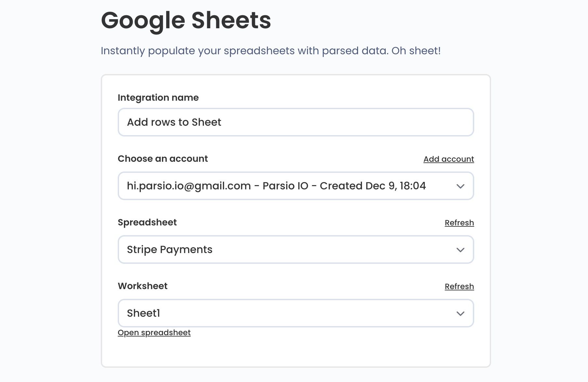Click the Integration name label
The height and width of the screenshot is (382, 588).
[158, 98]
